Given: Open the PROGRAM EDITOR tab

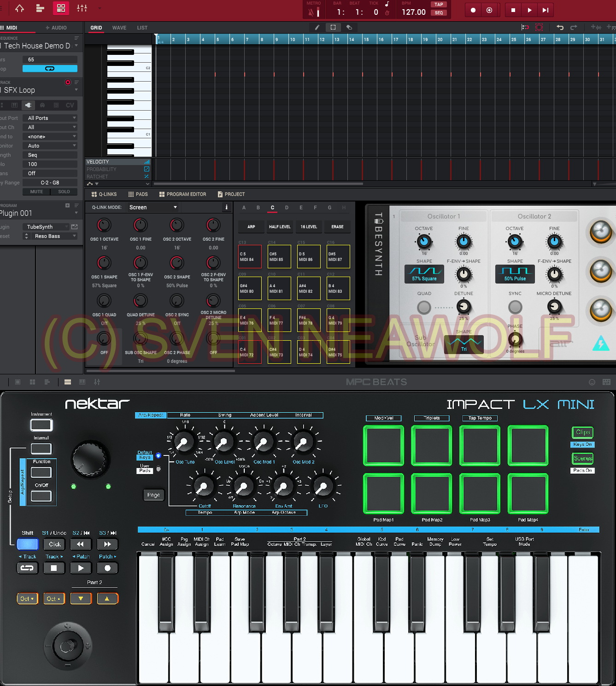Looking at the screenshot, I should click(182, 195).
